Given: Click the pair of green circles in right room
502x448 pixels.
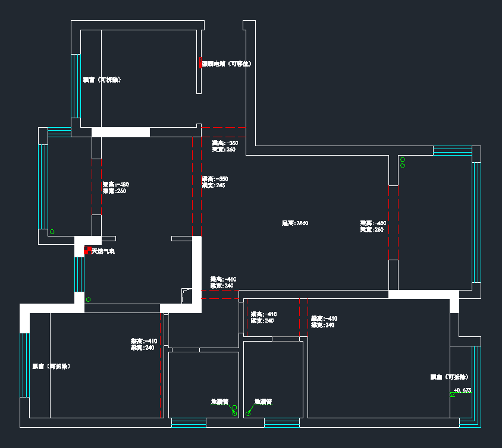Looking at the screenshot, I should click(403, 163).
